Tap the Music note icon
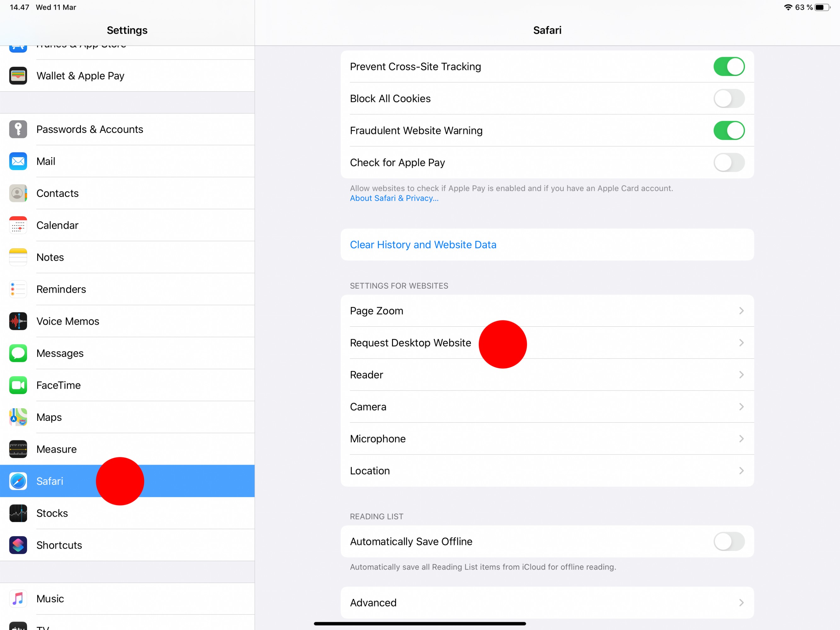Screen dimensions: 840x630 [18, 598]
